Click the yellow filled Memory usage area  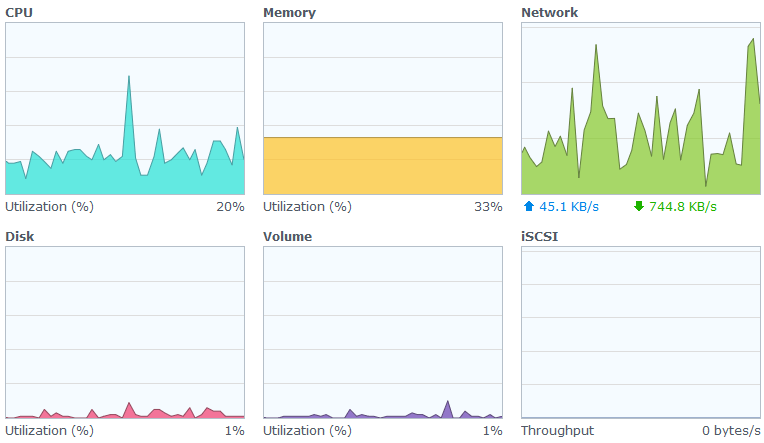coord(382,165)
